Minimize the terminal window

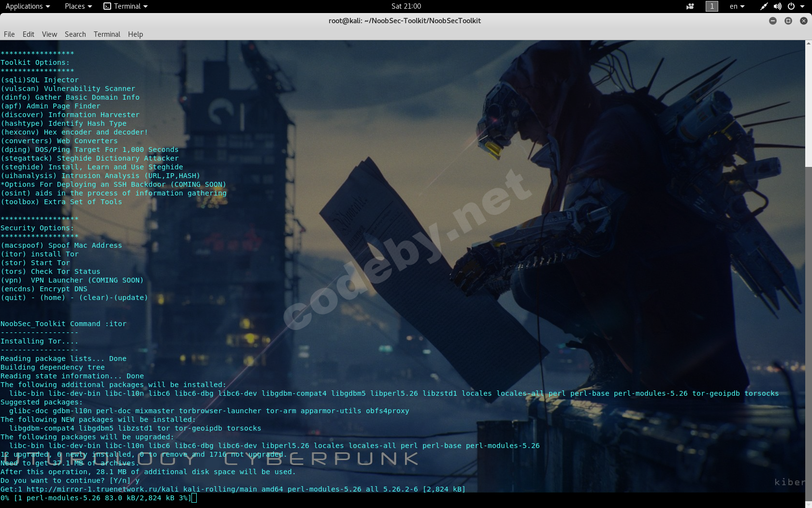(x=773, y=21)
